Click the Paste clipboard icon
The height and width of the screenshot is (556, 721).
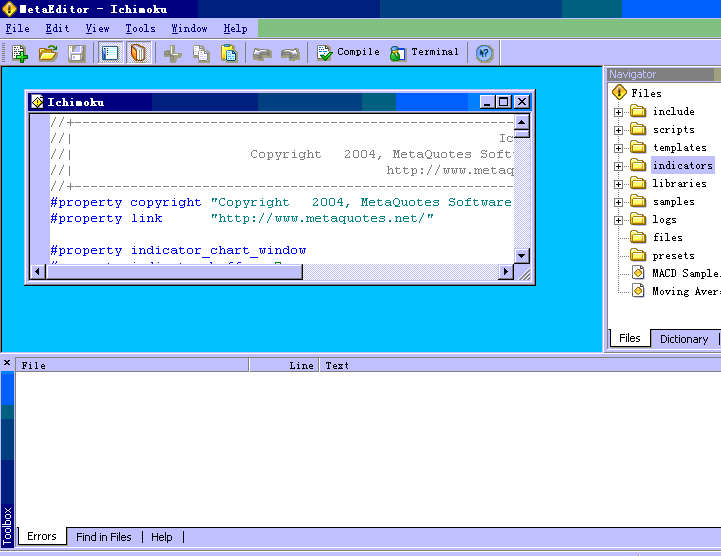[x=229, y=53]
